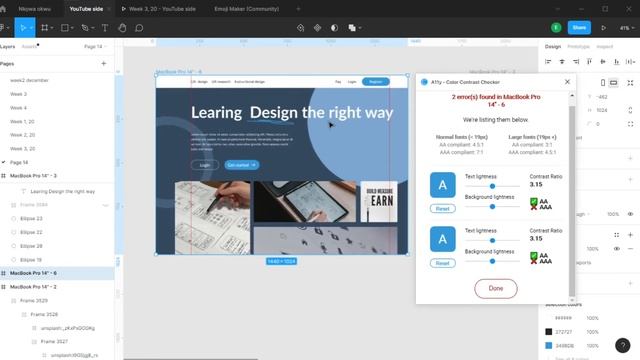The image size is (640, 360).
Task: Toggle fill visibility eye icon
Action: pyautogui.click(x=617, y=249)
